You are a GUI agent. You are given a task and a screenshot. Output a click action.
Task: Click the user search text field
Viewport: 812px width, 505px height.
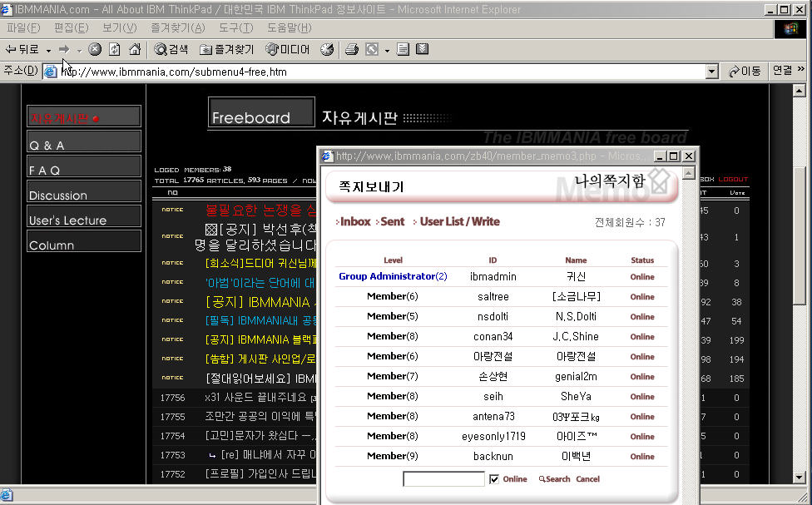click(443, 479)
